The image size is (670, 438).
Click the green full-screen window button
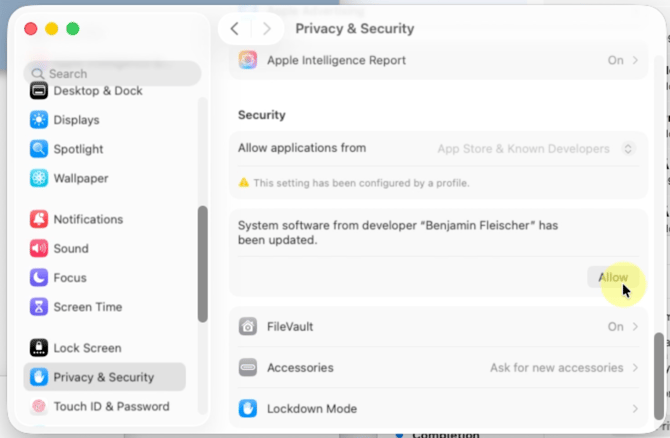click(x=73, y=29)
